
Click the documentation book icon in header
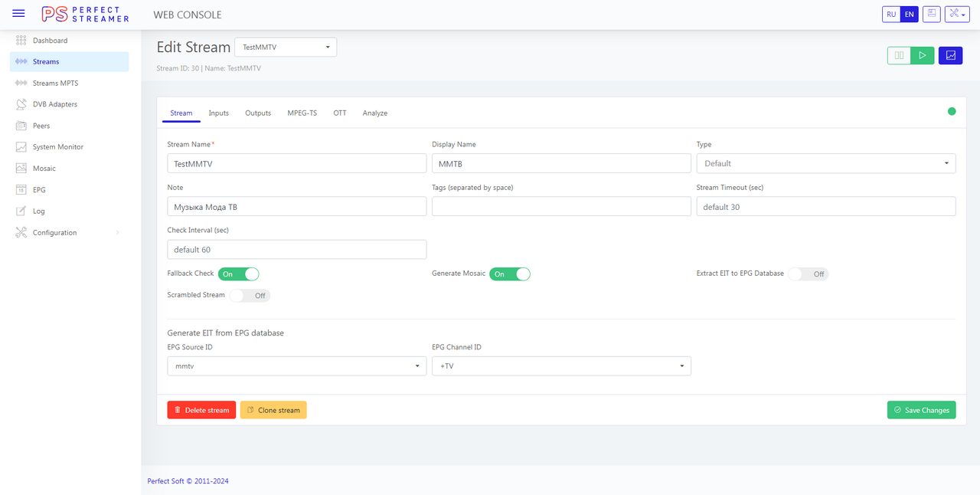(931, 14)
